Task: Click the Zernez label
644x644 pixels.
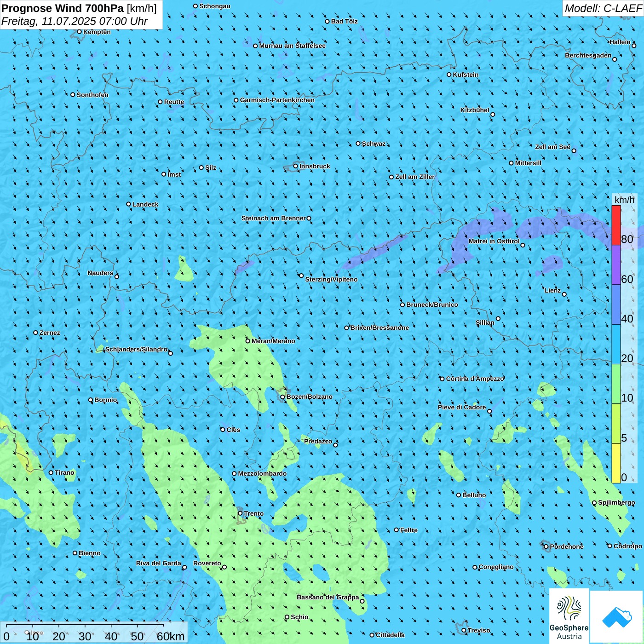Action: pos(50,333)
